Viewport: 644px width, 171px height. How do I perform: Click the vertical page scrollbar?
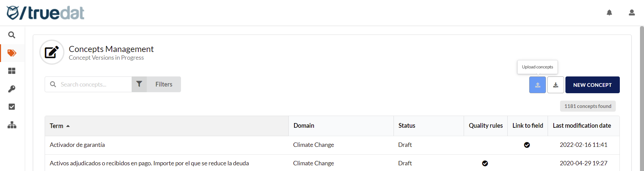point(642,101)
